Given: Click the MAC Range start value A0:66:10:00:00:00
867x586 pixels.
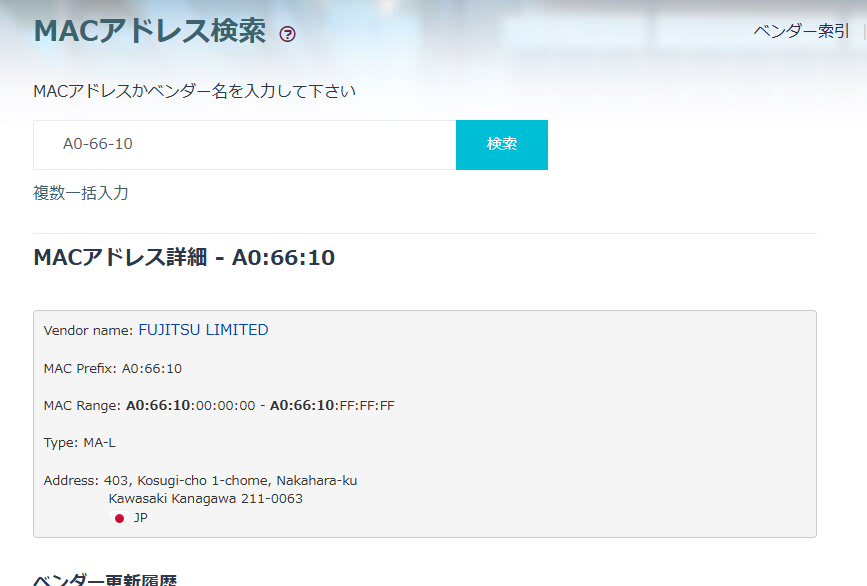Looking at the screenshot, I should (191, 406).
